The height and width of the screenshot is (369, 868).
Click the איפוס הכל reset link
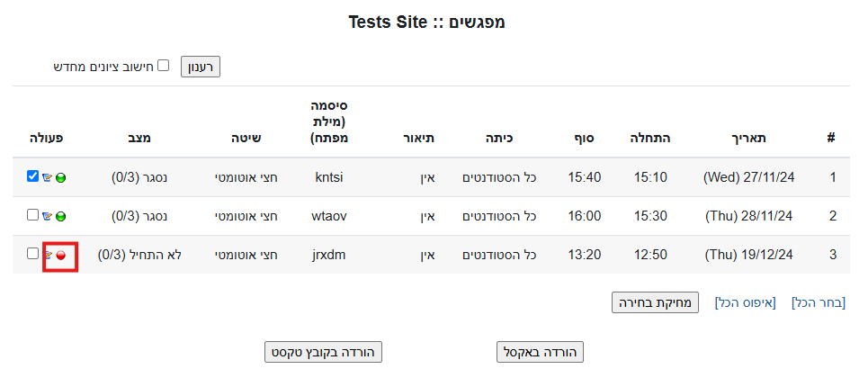745,302
